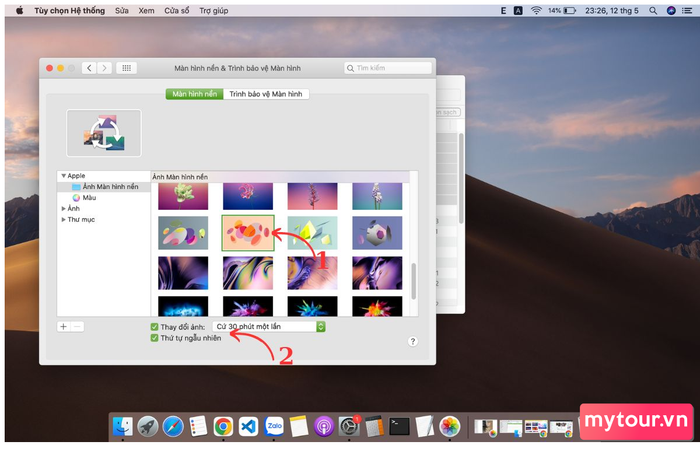Open Spotlight search in menu bar
This screenshot has height=449, width=700.
653,10
